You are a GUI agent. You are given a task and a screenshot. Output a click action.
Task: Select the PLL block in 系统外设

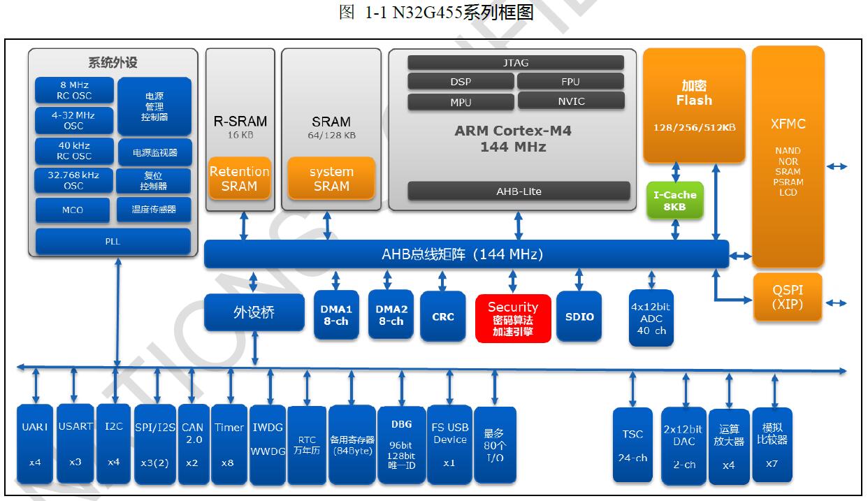click(113, 241)
